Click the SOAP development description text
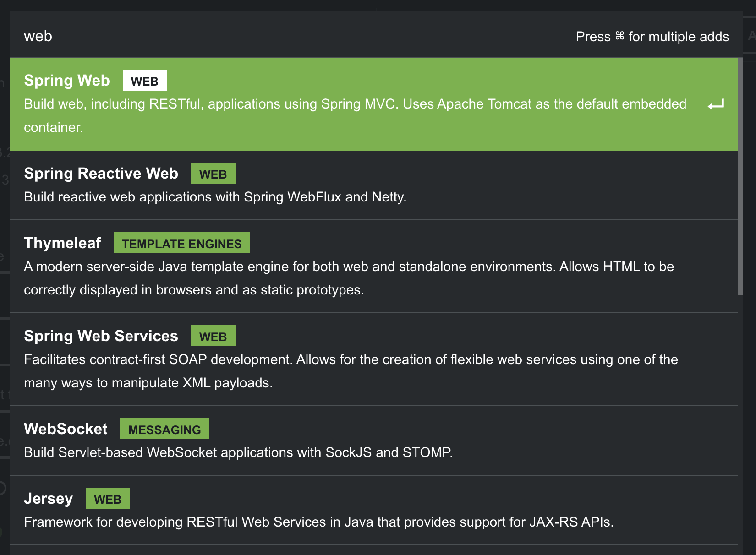This screenshot has width=756, height=555. tap(351, 371)
